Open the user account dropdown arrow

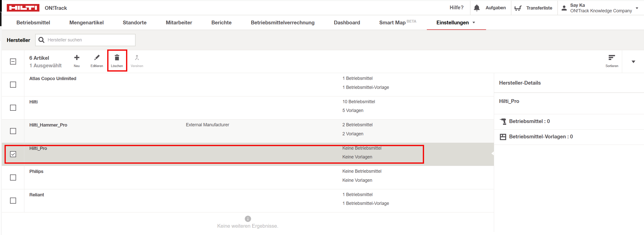coord(637,8)
